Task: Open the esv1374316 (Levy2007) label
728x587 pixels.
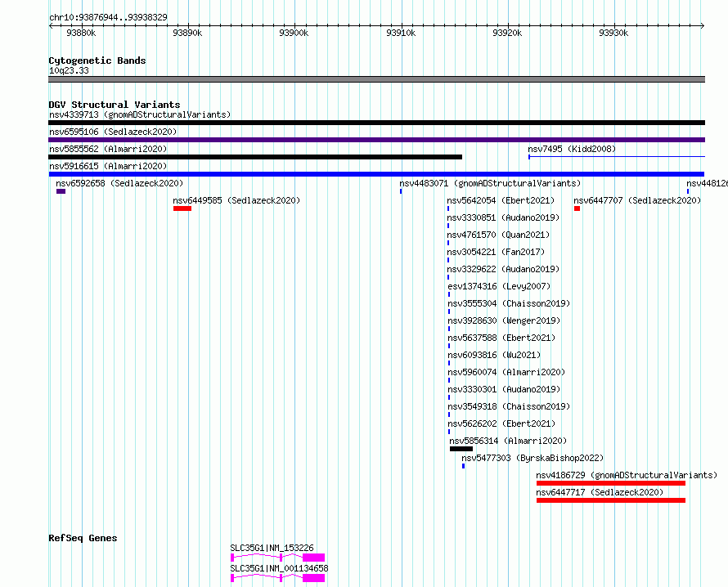Action: [x=499, y=286]
